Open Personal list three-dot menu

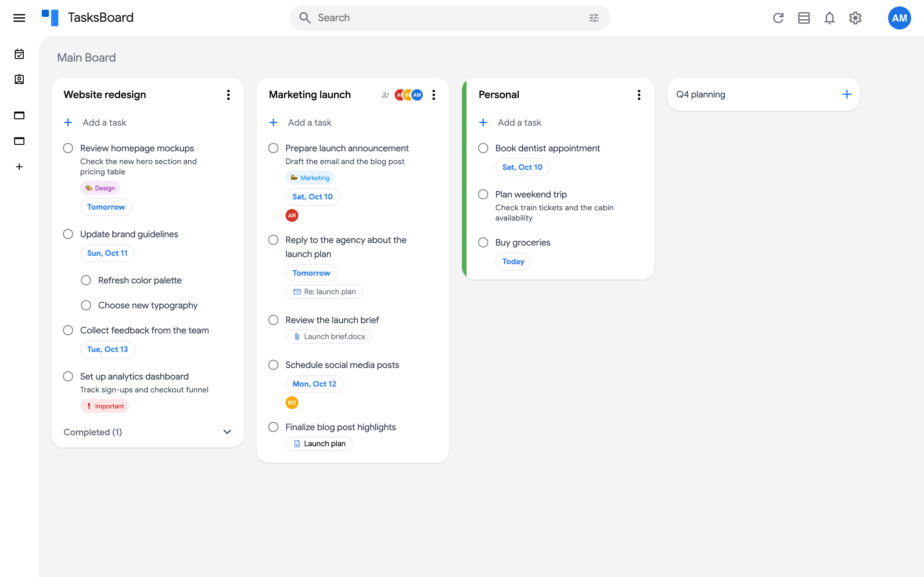point(639,95)
